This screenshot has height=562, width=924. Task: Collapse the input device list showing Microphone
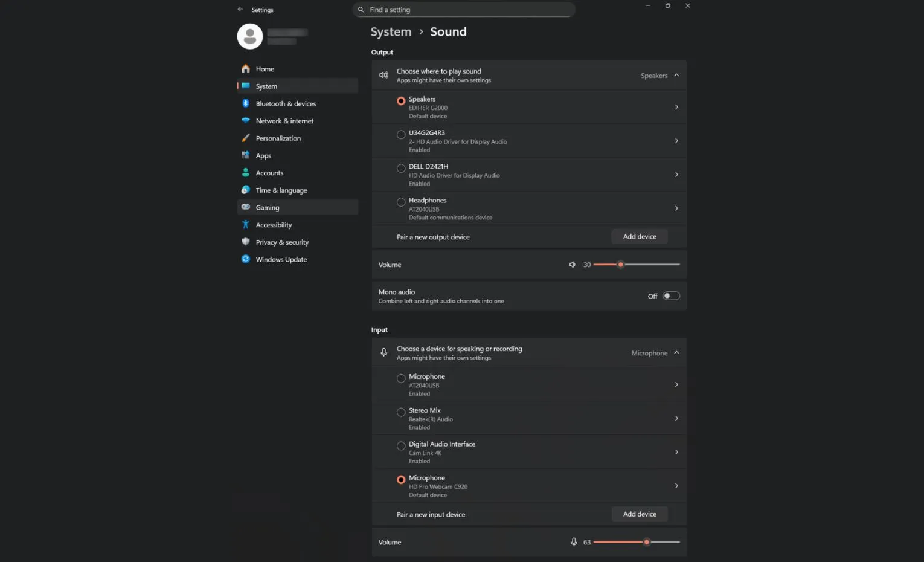pyautogui.click(x=676, y=353)
